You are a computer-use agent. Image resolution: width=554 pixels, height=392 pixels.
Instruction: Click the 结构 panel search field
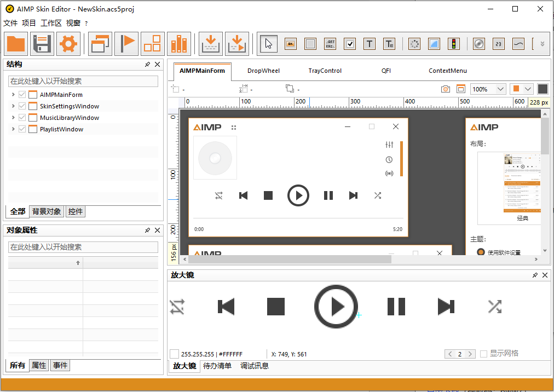(83, 81)
